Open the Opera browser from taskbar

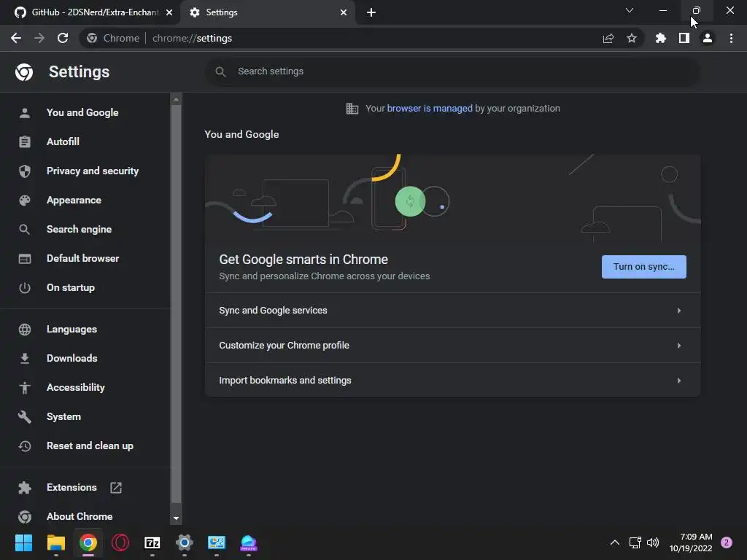pyautogui.click(x=120, y=542)
